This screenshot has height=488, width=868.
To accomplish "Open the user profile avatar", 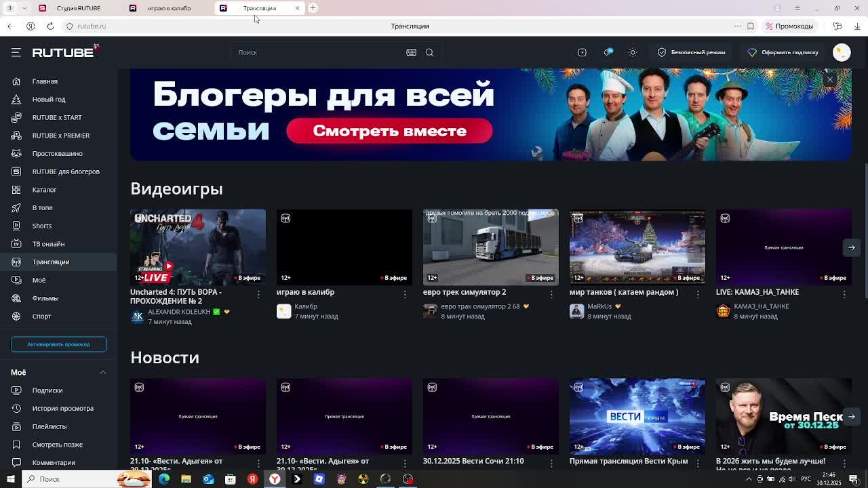I will (x=842, y=52).
